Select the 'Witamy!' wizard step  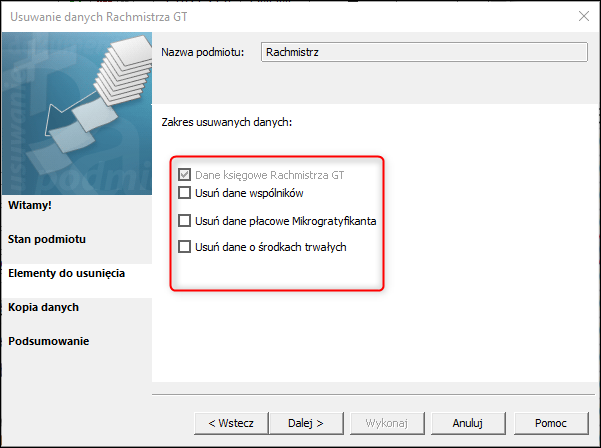pos(30,205)
